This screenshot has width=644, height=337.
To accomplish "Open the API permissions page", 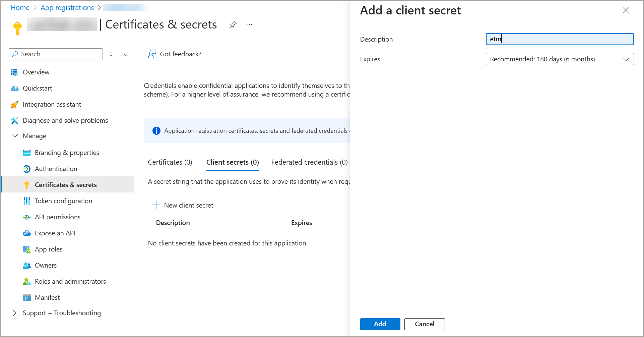I will pyautogui.click(x=57, y=217).
